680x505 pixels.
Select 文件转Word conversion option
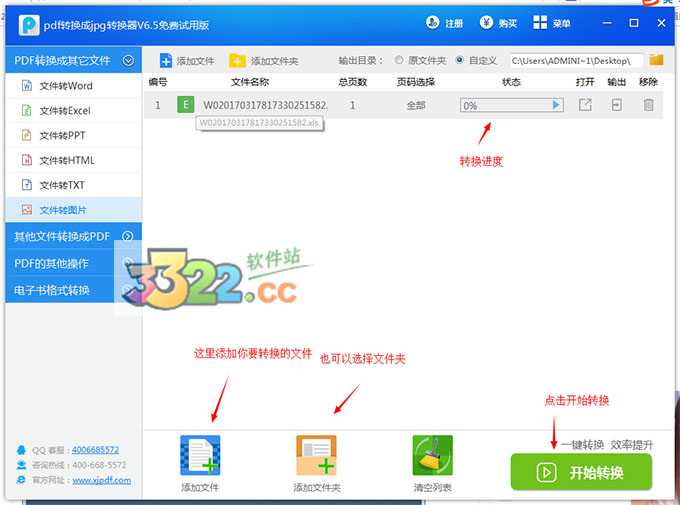click(x=74, y=85)
